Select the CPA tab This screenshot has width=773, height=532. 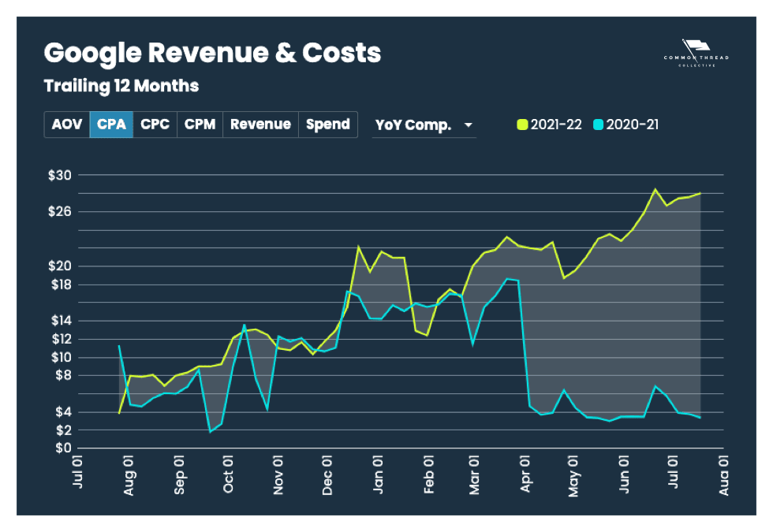coord(111,125)
